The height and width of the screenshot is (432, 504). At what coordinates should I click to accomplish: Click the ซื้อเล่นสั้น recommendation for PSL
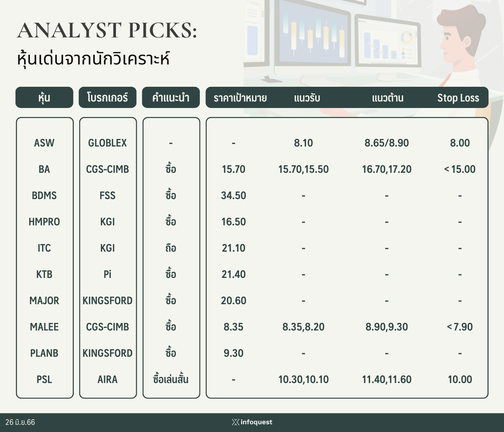coord(171,379)
